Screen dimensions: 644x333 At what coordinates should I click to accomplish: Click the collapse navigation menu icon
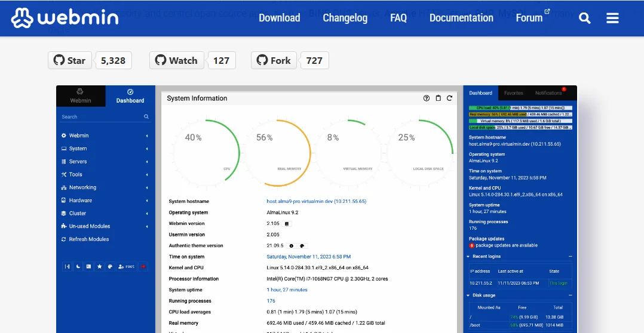click(x=67, y=267)
